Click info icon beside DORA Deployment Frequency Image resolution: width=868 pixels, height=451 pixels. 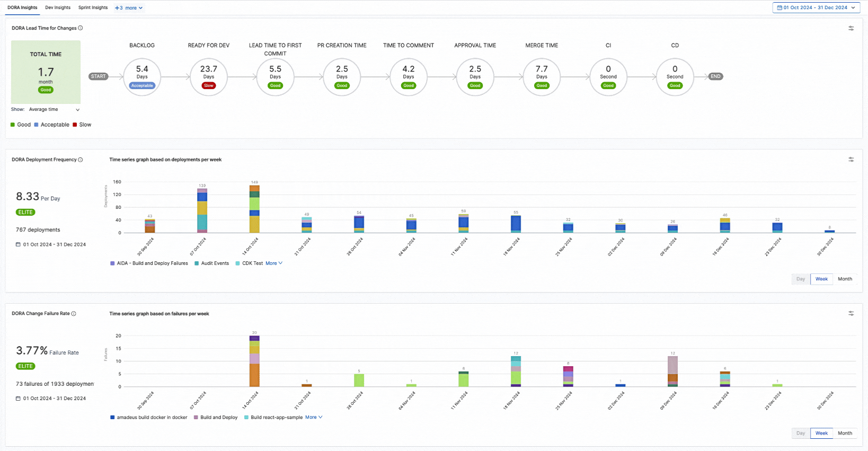[81, 160]
